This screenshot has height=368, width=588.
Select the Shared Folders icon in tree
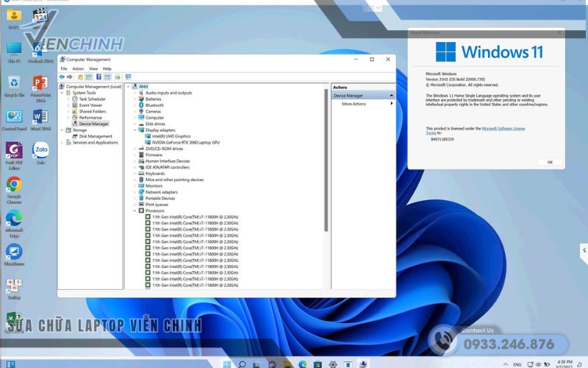coord(75,112)
